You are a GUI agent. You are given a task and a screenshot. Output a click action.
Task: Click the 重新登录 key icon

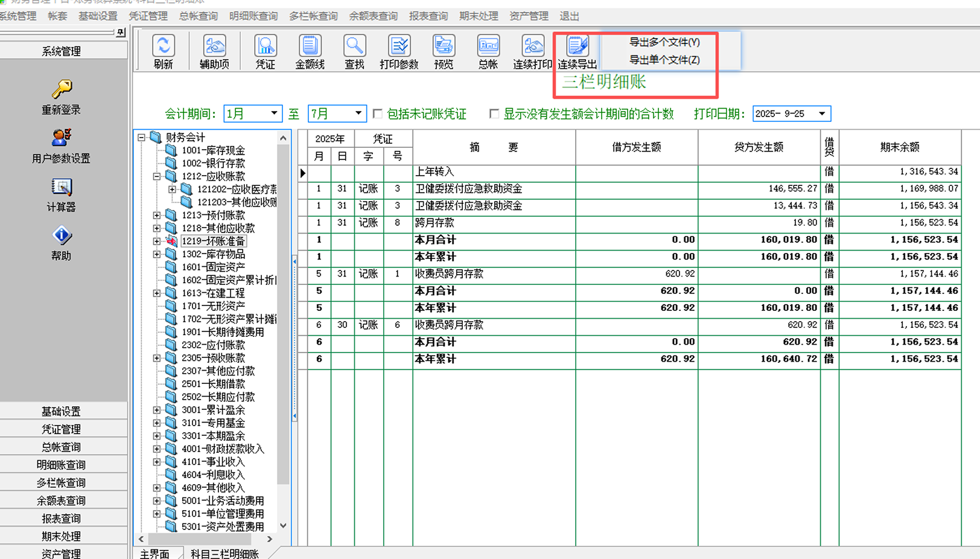62,89
